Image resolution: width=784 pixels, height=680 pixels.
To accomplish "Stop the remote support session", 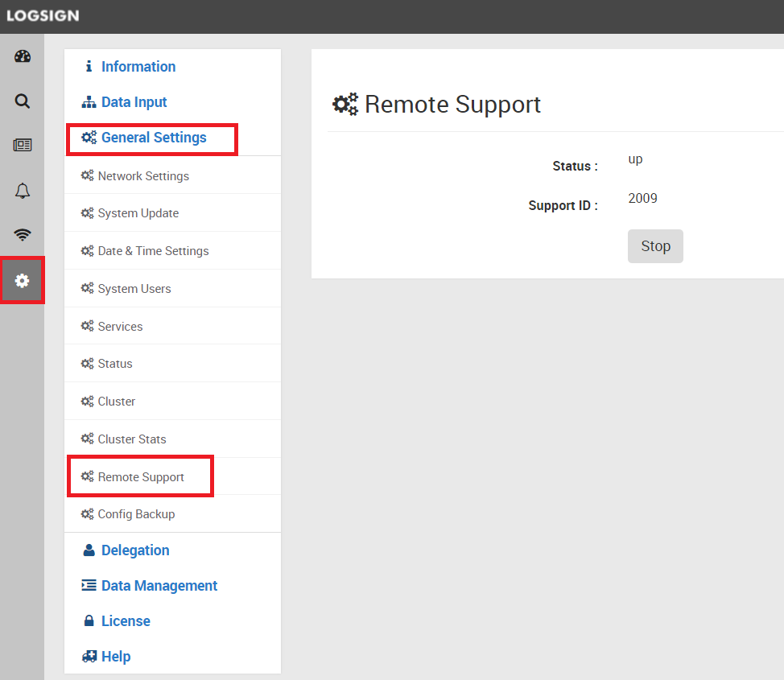I will tap(655, 246).
